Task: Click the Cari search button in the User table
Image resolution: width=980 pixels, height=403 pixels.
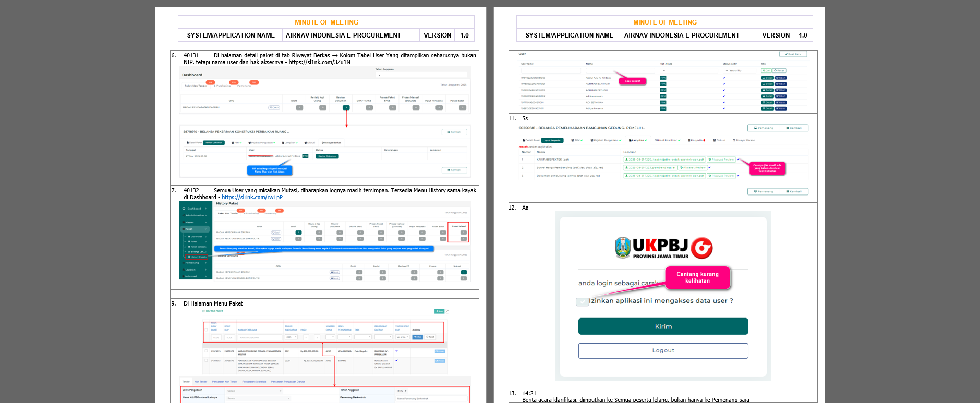Action: coord(766,70)
